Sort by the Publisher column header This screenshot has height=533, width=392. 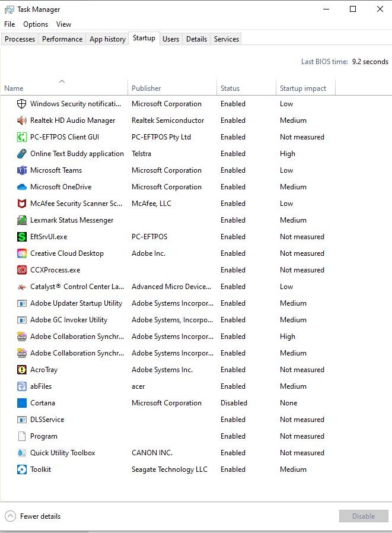[172, 88]
